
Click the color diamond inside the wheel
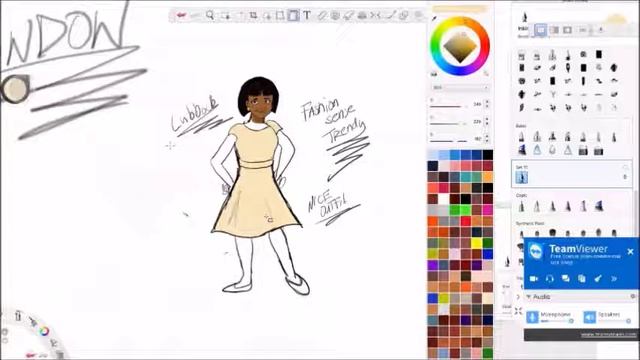pos(460,47)
